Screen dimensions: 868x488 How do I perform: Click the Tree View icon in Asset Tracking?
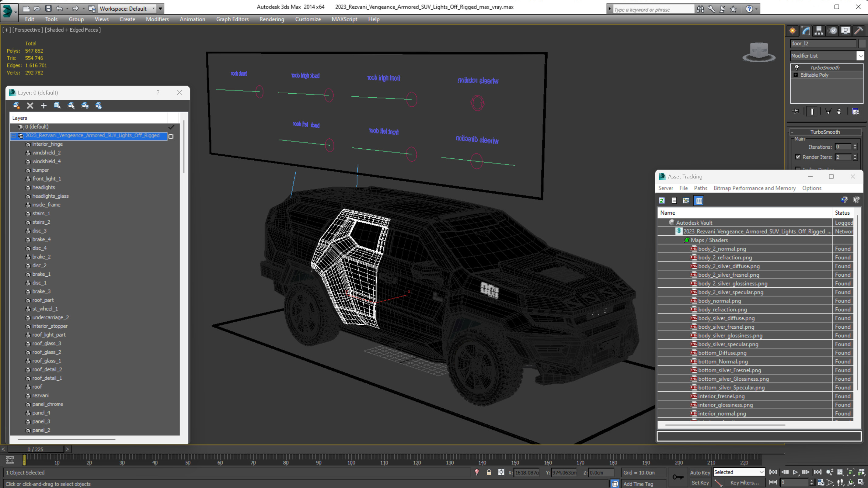tap(686, 201)
